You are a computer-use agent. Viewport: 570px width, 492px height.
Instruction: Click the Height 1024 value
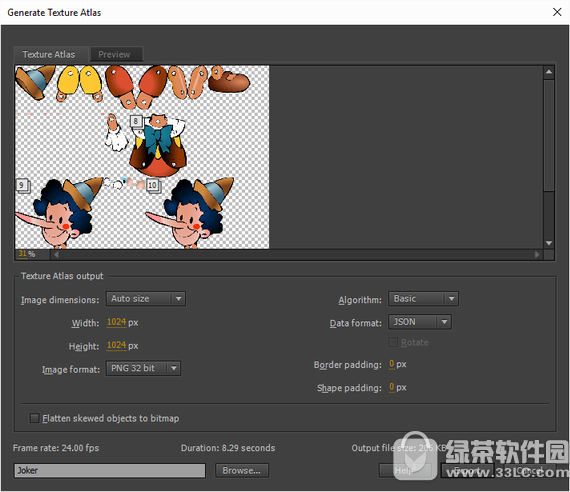click(116, 345)
